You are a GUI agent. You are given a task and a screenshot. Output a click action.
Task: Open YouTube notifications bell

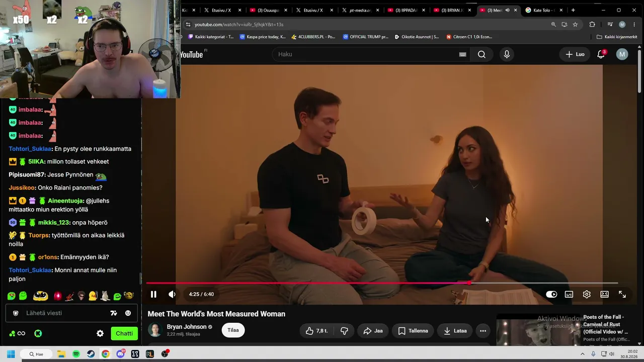point(601,54)
